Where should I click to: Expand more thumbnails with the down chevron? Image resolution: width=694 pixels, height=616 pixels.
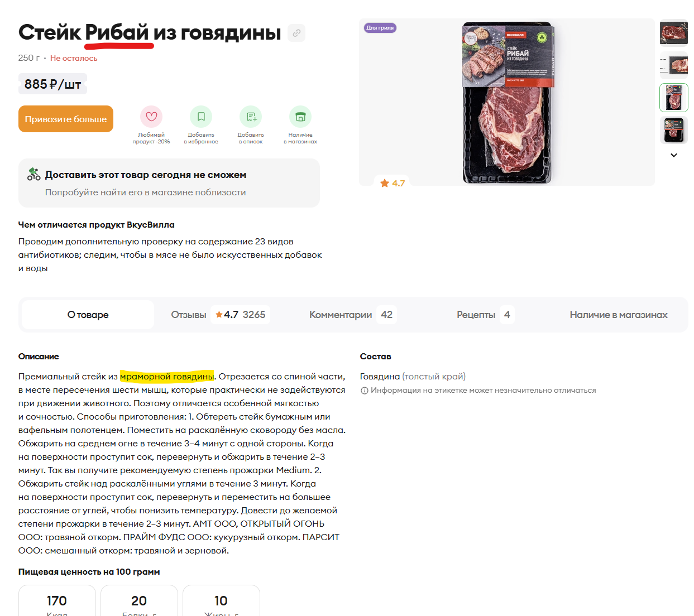(x=674, y=155)
